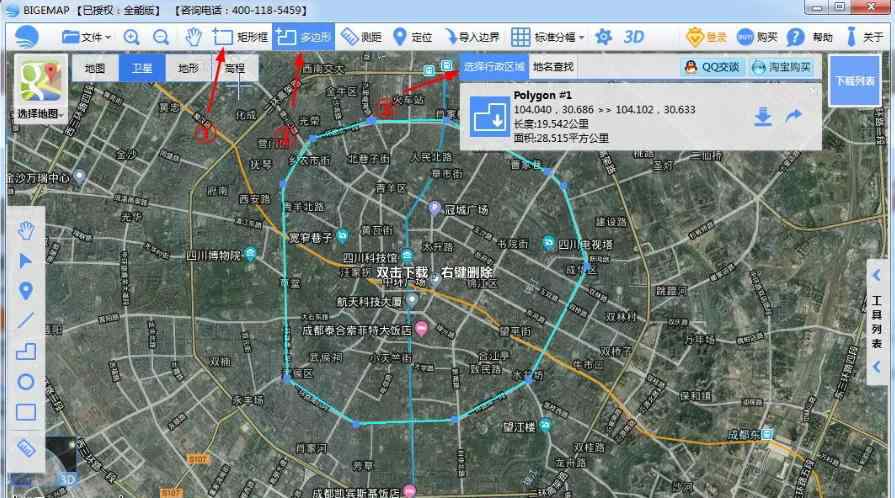Switch to 地形 terrain layer tab

188,69
